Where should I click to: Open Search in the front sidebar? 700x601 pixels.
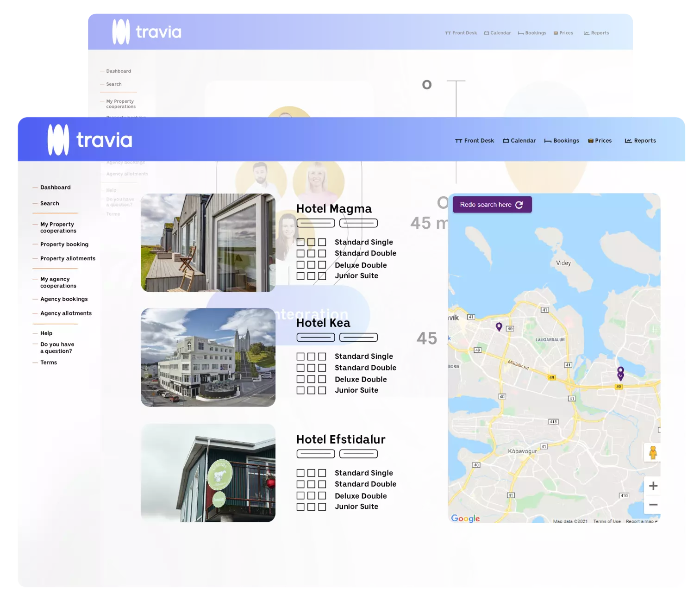pyautogui.click(x=50, y=203)
